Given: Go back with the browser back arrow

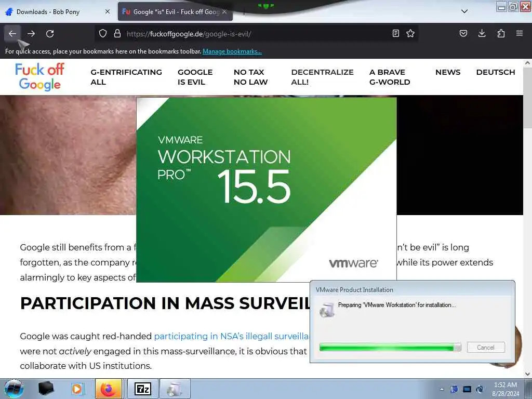Looking at the screenshot, I should pyautogui.click(x=12, y=34).
